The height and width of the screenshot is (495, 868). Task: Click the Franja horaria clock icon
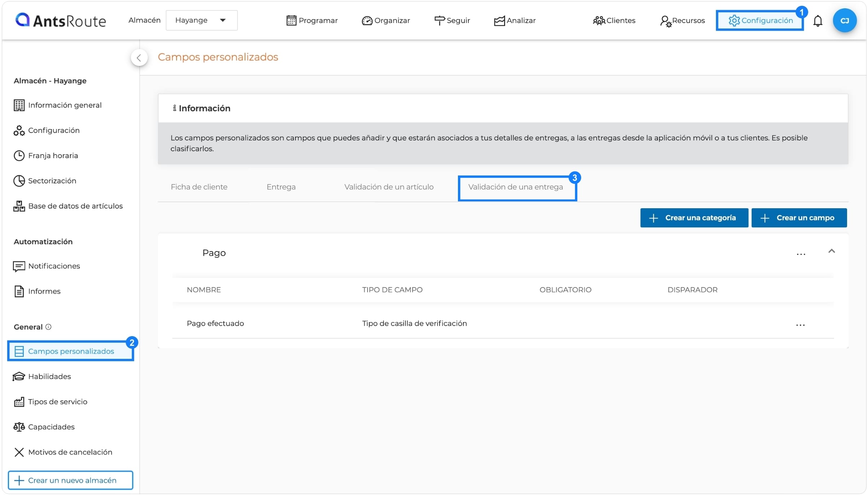tap(19, 156)
